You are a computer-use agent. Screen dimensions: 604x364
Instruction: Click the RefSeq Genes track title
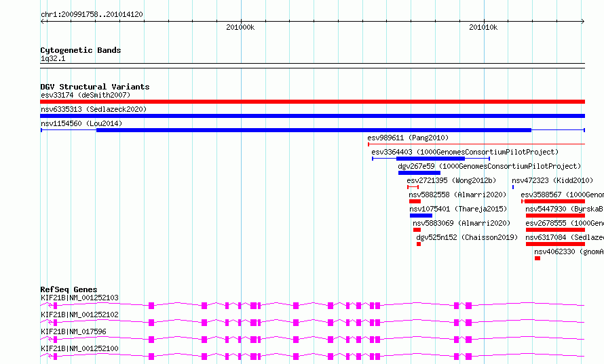click(x=69, y=289)
